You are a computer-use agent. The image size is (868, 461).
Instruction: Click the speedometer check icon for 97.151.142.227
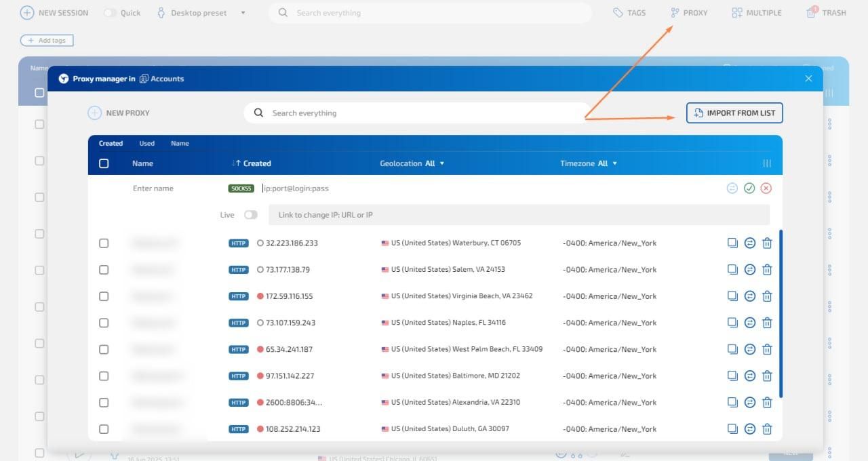(x=749, y=376)
